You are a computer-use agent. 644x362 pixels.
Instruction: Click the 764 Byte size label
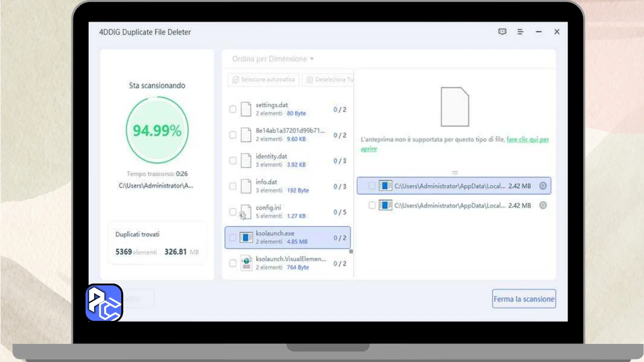[298, 267]
